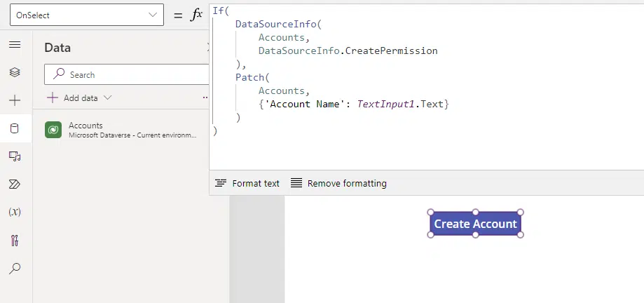Open the hamburger menu in left rail
The image size is (644, 303).
[x=15, y=44]
